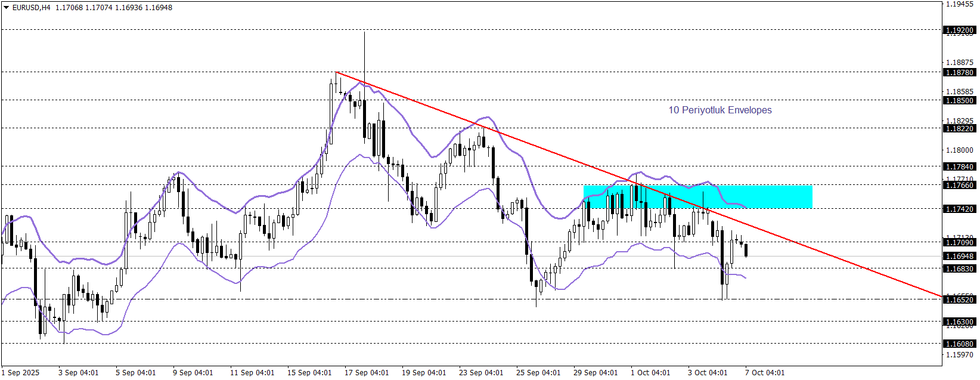
Task: Select the 7 Oct 04:01 time label
Action: 765,373
